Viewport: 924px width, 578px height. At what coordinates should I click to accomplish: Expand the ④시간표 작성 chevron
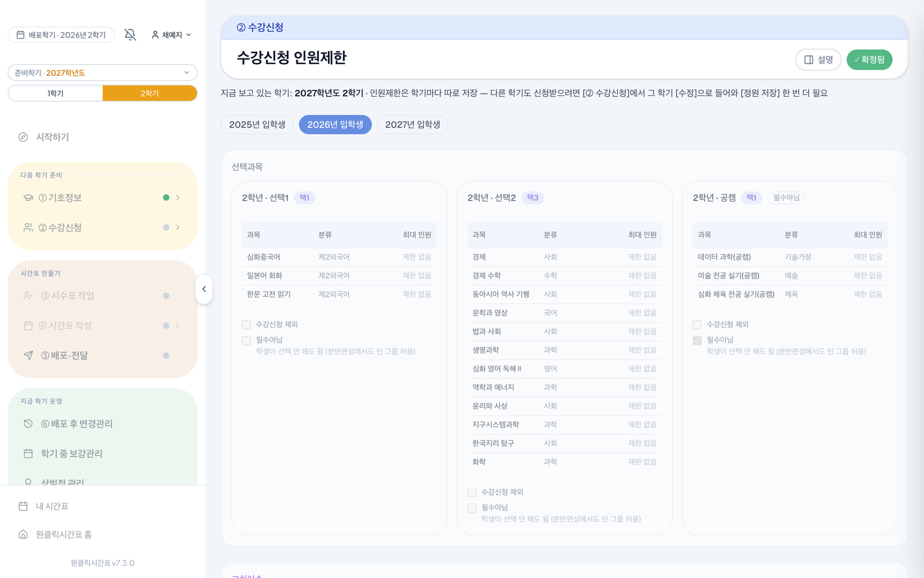[178, 326]
